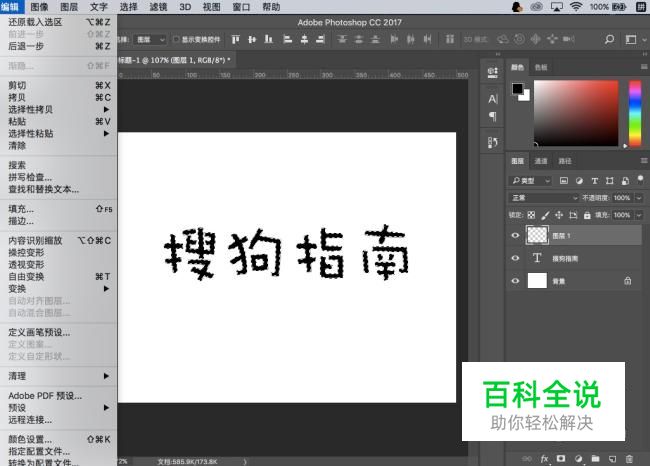Open the History panel icon

click(492, 142)
